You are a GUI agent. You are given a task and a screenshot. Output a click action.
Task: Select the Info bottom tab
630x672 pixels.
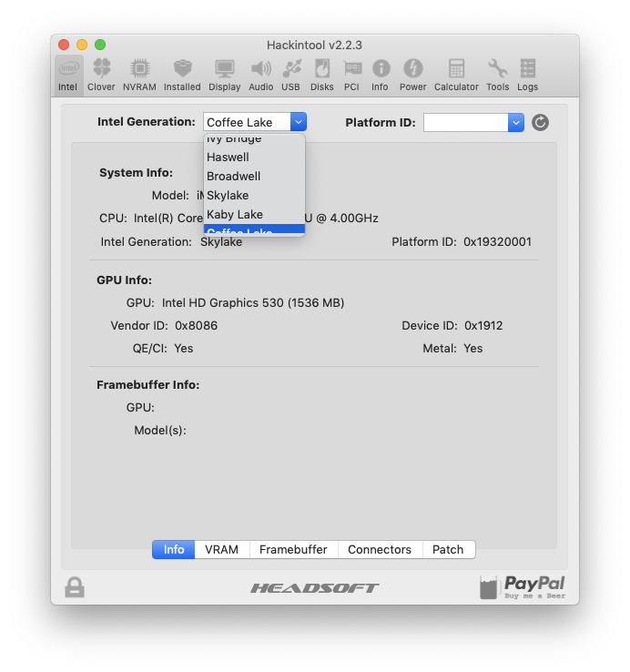coord(174,549)
